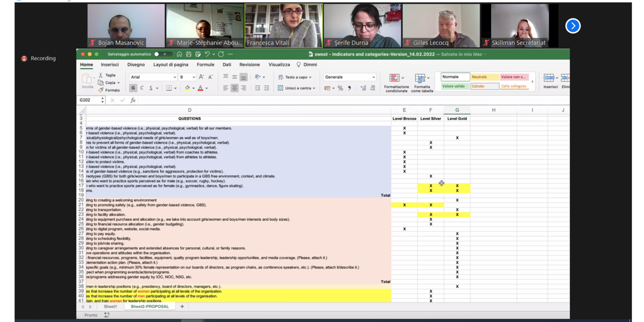This screenshot has height=322, width=644.
Task: Click the cut scissors icon labeled Taglia
Action: pyautogui.click(x=101, y=75)
